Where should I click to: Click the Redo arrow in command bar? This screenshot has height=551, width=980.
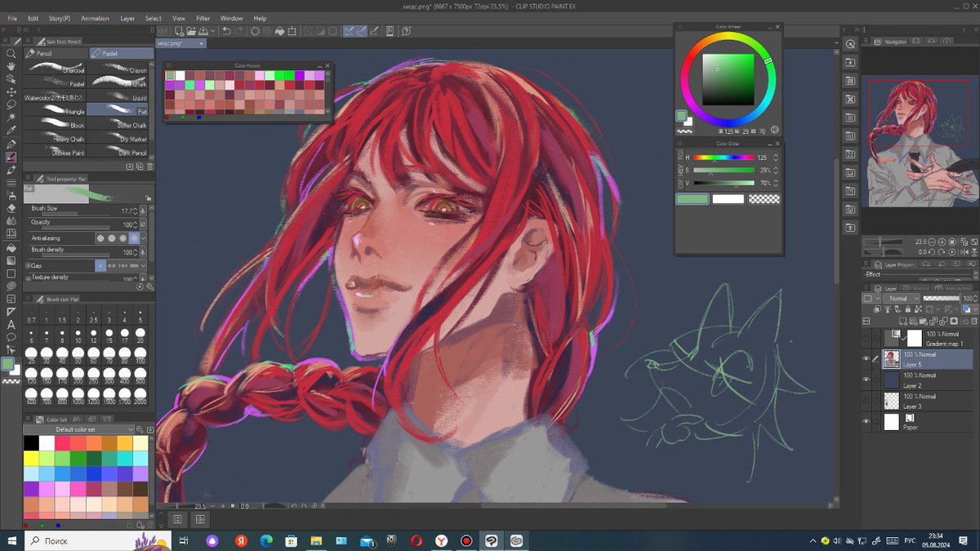[x=239, y=31]
